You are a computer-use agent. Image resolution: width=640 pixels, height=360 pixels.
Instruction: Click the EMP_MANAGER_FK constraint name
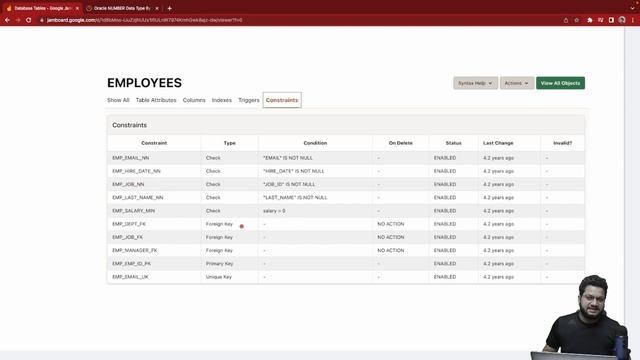click(135, 250)
